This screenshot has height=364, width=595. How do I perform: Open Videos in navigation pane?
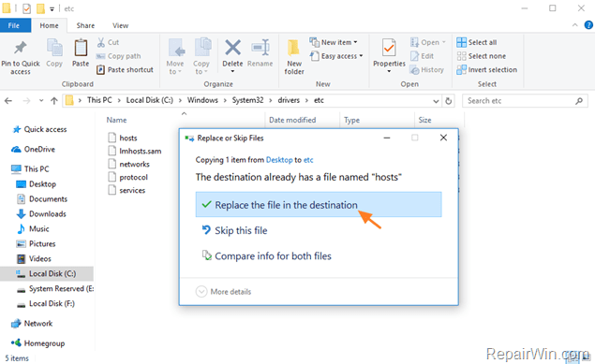tap(34, 258)
